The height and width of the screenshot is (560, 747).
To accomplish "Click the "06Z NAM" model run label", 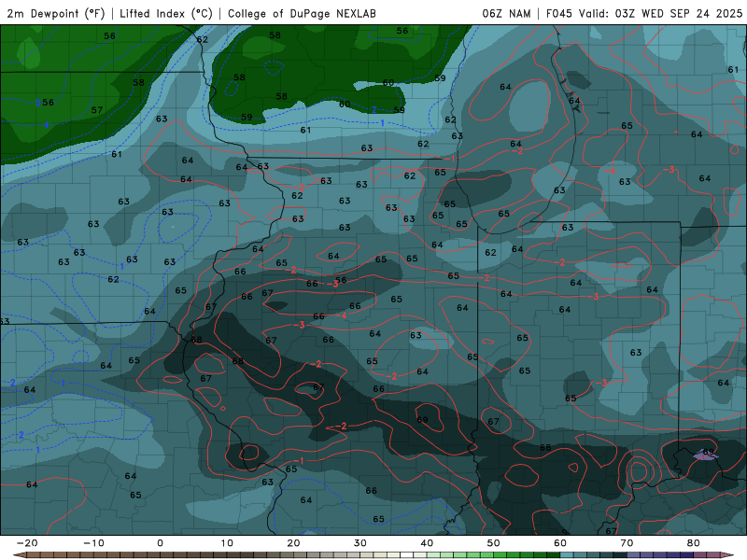I will click(x=506, y=13).
